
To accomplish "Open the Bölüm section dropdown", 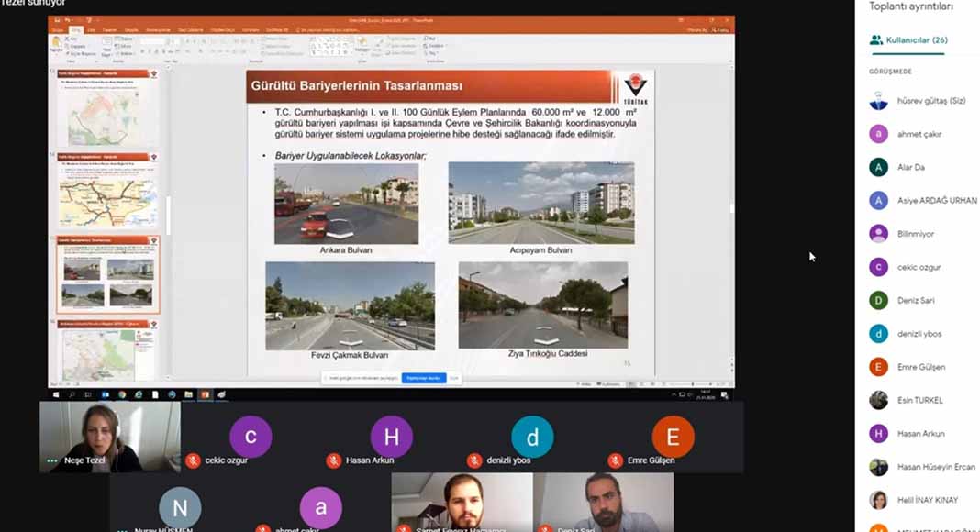I will [x=125, y=54].
